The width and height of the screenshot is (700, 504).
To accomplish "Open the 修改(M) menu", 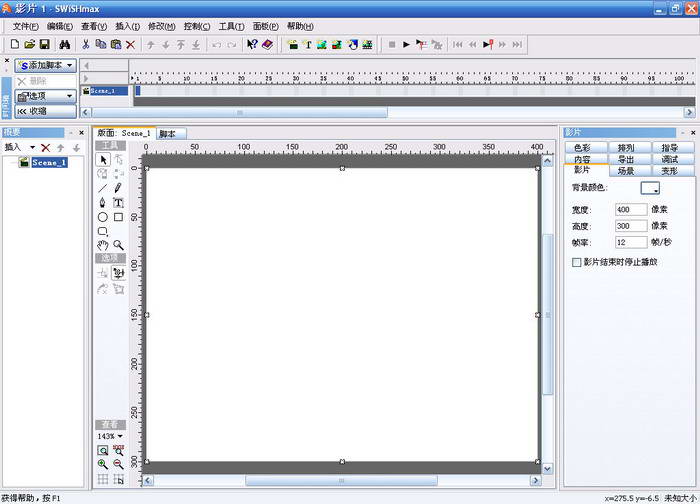I will pyautogui.click(x=161, y=26).
